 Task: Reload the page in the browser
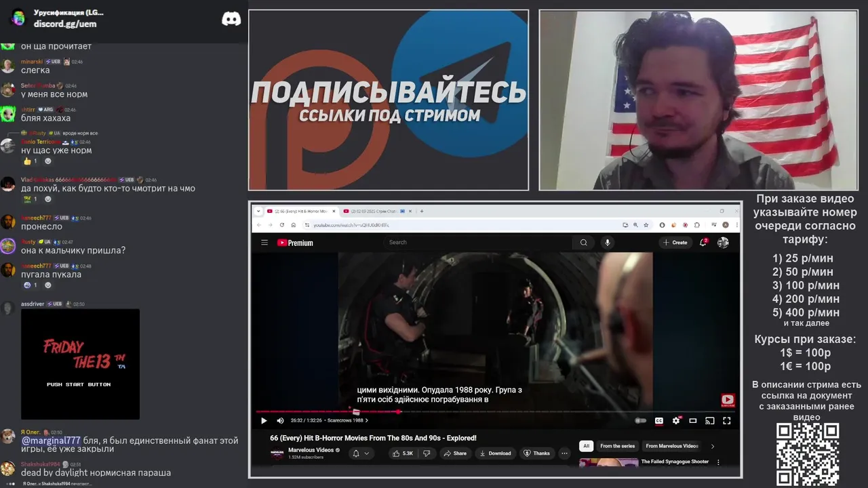click(x=281, y=225)
